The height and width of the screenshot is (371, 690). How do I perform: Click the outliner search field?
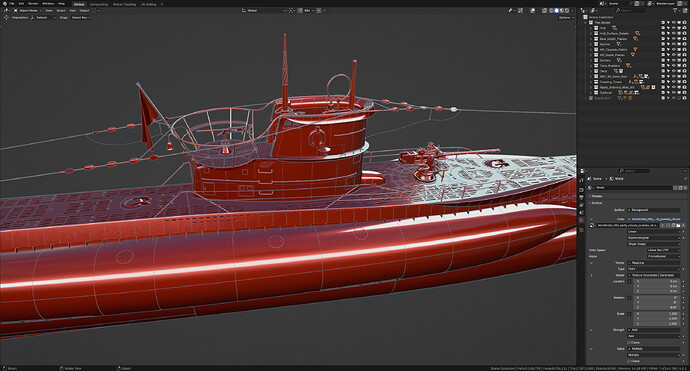[631, 11]
